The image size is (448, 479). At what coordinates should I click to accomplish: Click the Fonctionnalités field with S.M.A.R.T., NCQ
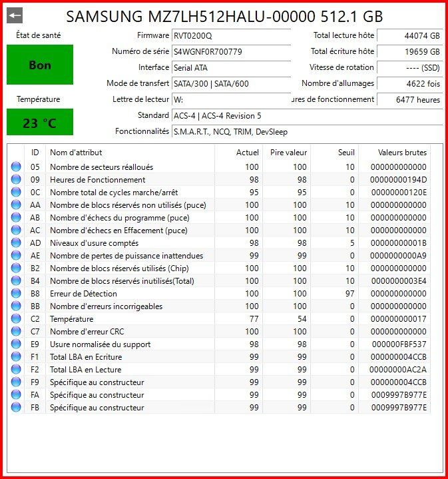tap(307, 132)
